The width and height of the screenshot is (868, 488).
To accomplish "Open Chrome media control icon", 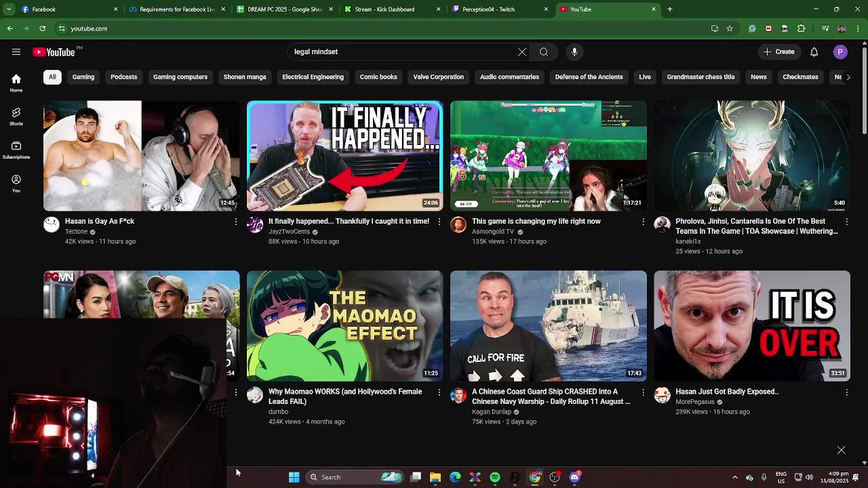I will pyautogui.click(x=825, y=28).
